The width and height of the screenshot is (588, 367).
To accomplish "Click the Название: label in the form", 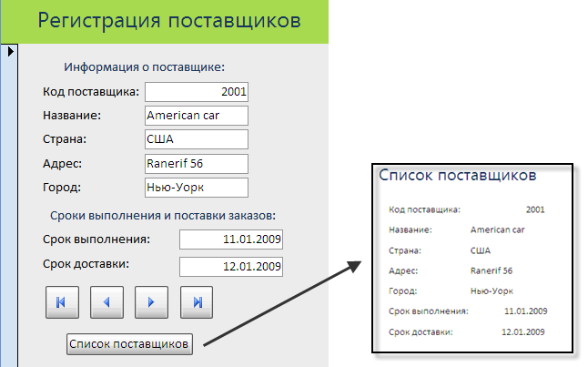I will 72,116.
